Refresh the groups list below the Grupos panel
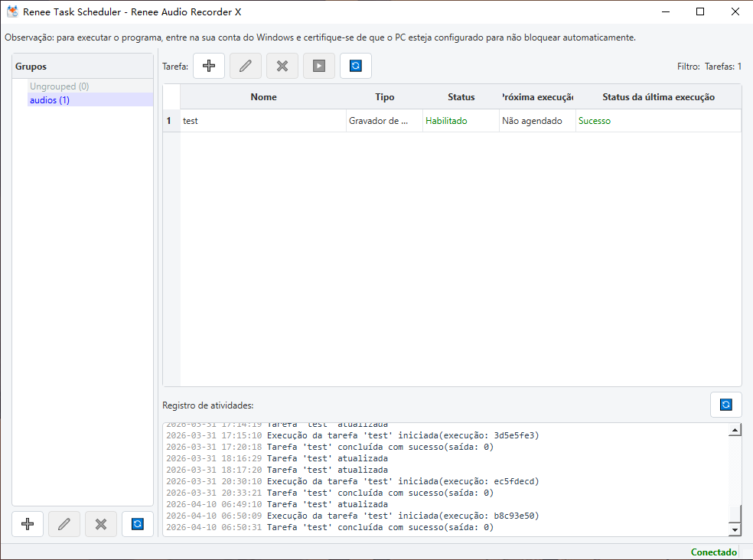753x560 pixels. click(x=137, y=524)
